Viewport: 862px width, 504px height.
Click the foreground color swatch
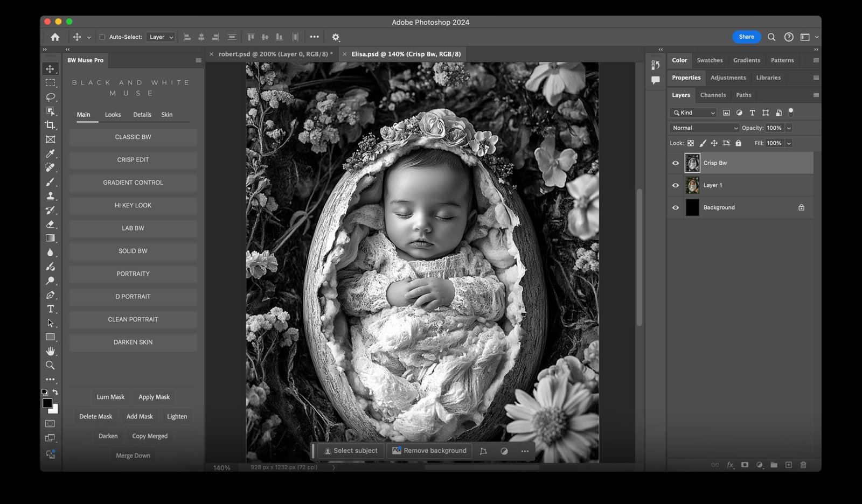point(47,403)
